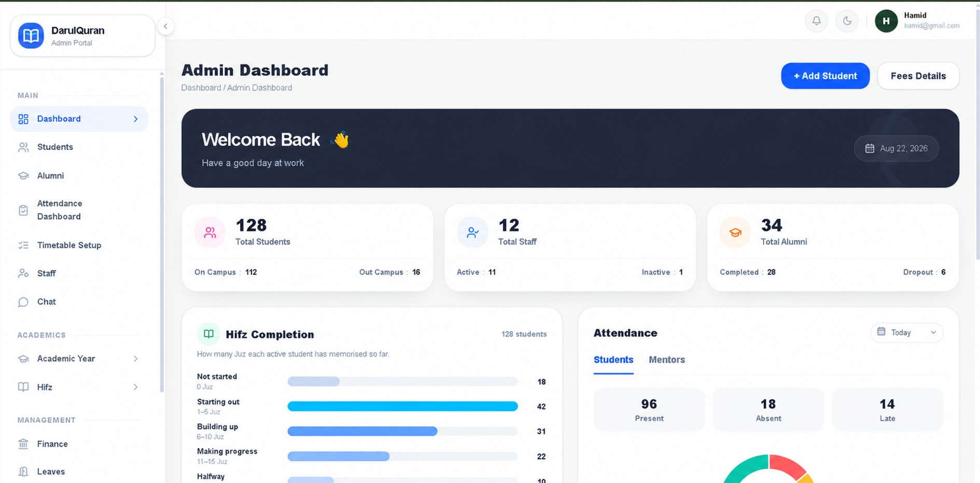Click the "128 students" label

coord(524,334)
